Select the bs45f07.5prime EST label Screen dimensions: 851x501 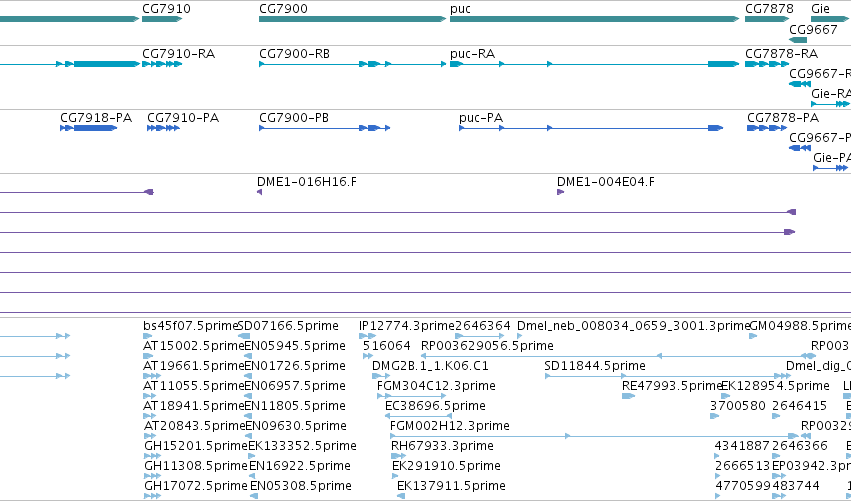point(190,326)
